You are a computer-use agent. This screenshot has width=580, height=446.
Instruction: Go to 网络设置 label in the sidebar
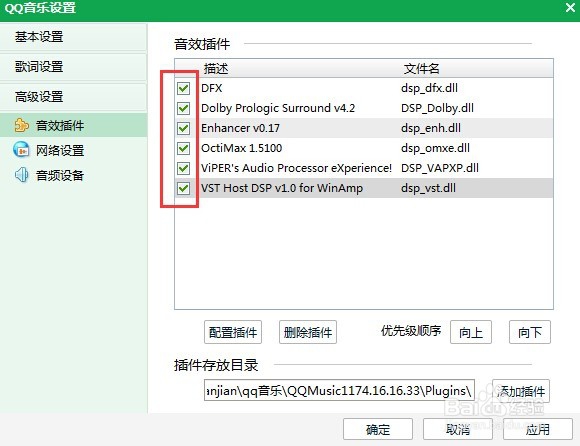click(60, 151)
